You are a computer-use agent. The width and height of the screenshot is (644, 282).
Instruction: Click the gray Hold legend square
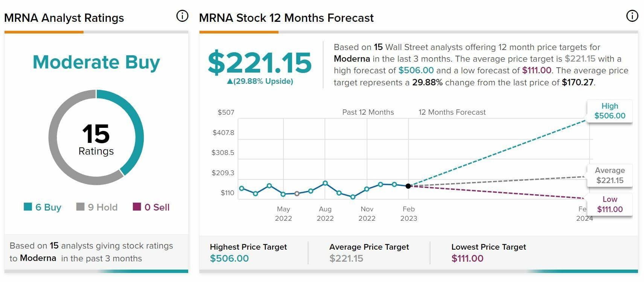click(x=80, y=207)
